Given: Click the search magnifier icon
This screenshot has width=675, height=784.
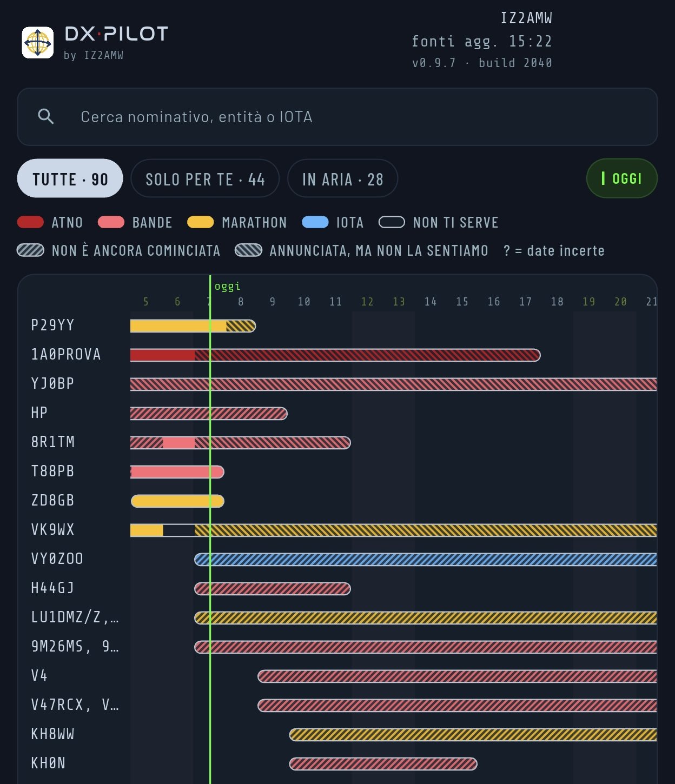Looking at the screenshot, I should click(46, 116).
